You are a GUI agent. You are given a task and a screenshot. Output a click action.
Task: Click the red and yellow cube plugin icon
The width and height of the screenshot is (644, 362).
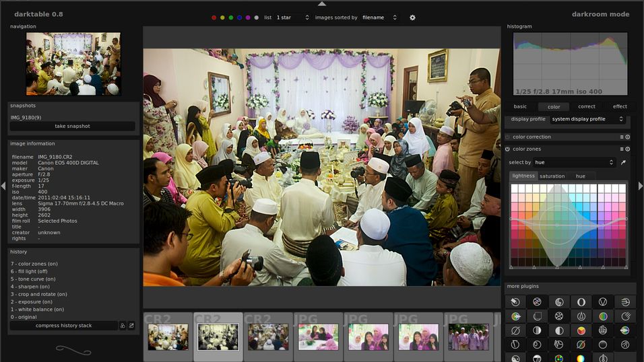click(581, 330)
